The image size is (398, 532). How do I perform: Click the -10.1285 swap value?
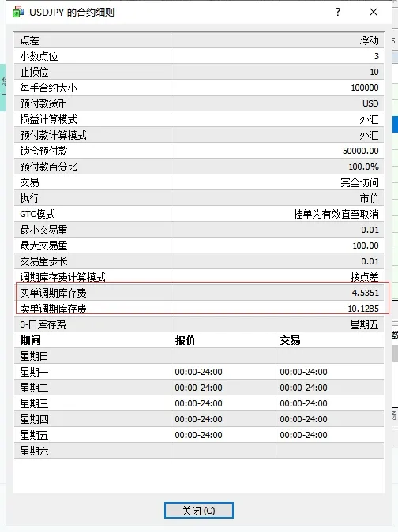tap(362, 309)
